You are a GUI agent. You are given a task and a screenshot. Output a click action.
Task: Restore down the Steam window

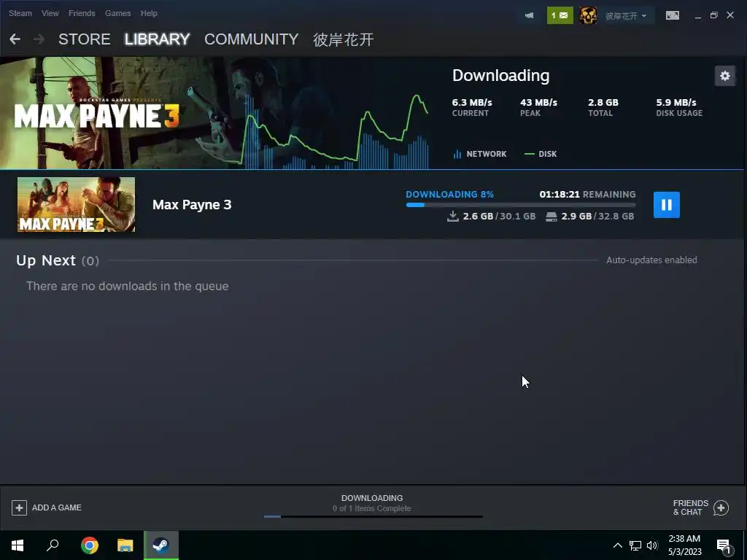[713, 15]
